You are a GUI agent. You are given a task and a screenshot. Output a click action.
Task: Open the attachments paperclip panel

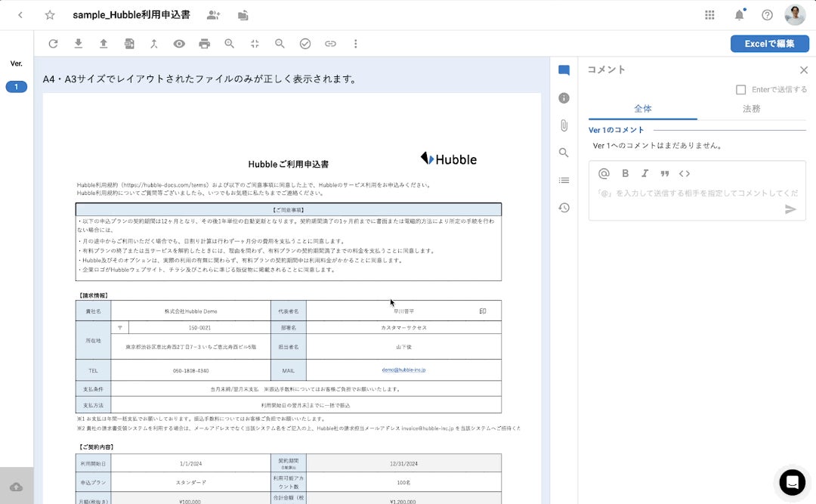[x=564, y=125]
